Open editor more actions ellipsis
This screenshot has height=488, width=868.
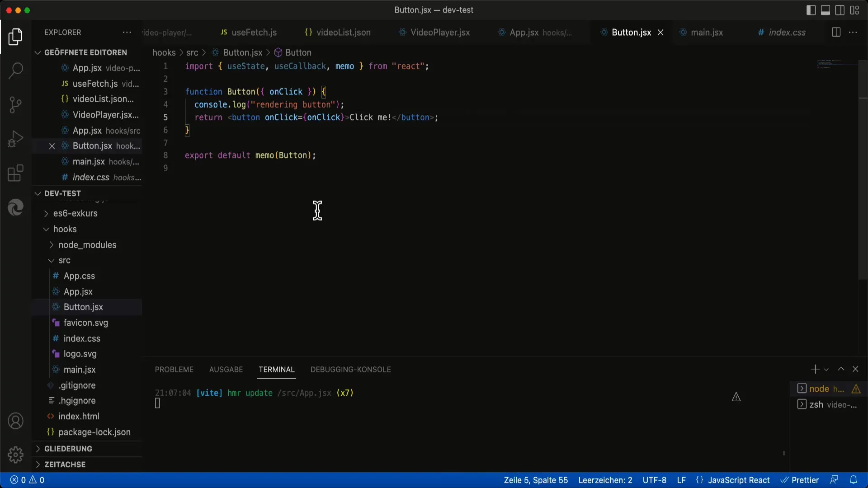853,33
